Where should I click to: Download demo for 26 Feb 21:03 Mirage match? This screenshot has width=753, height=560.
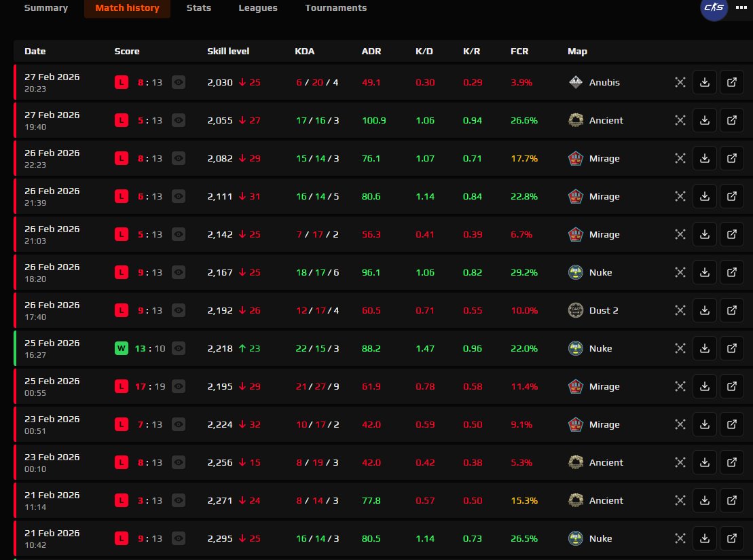click(705, 234)
